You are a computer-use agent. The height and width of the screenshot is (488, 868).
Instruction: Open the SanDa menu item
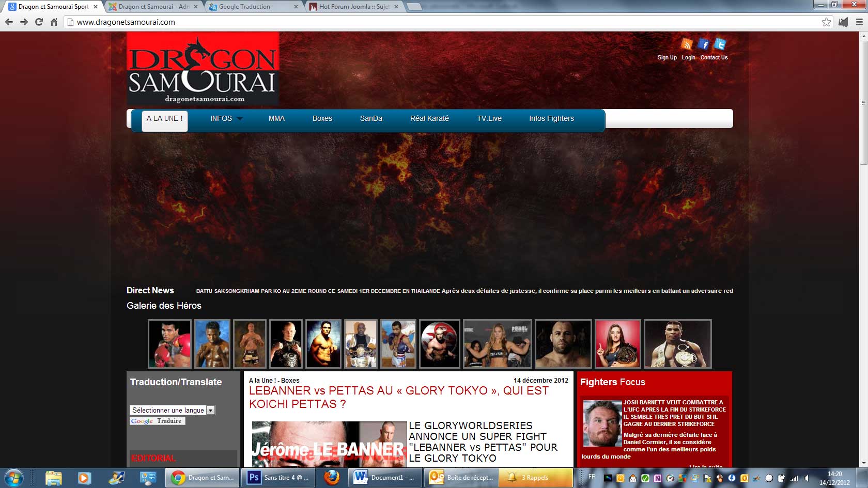(371, 119)
